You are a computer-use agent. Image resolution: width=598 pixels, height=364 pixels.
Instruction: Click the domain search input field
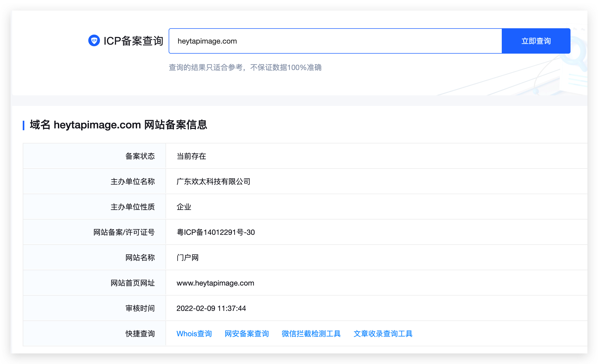(335, 41)
